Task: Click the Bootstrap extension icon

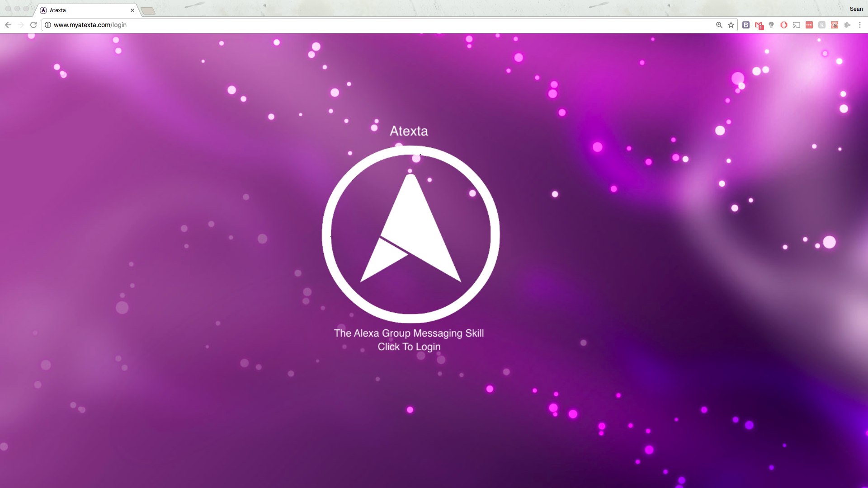Action: [x=746, y=25]
